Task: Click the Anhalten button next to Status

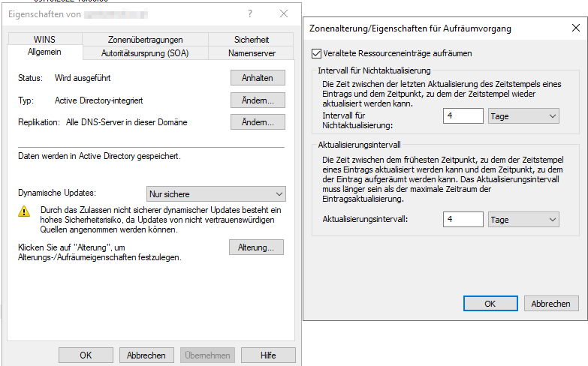Action: click(258, 78)
